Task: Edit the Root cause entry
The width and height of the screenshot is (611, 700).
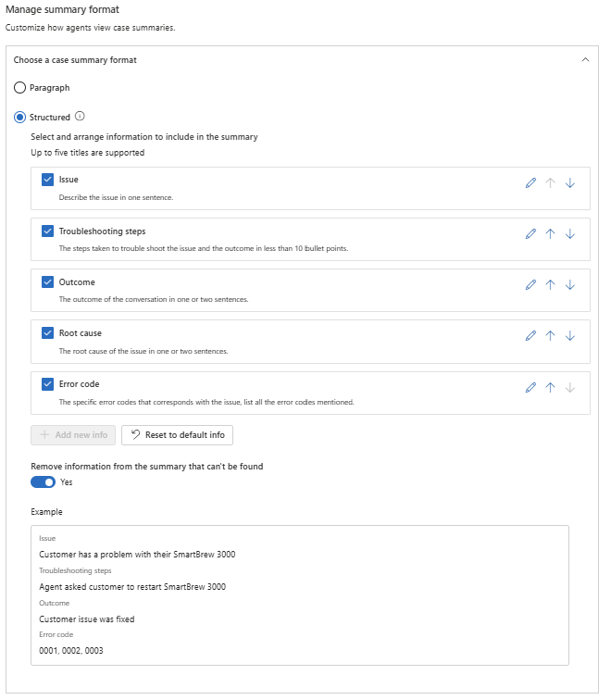Action: (x=530, y=336)
